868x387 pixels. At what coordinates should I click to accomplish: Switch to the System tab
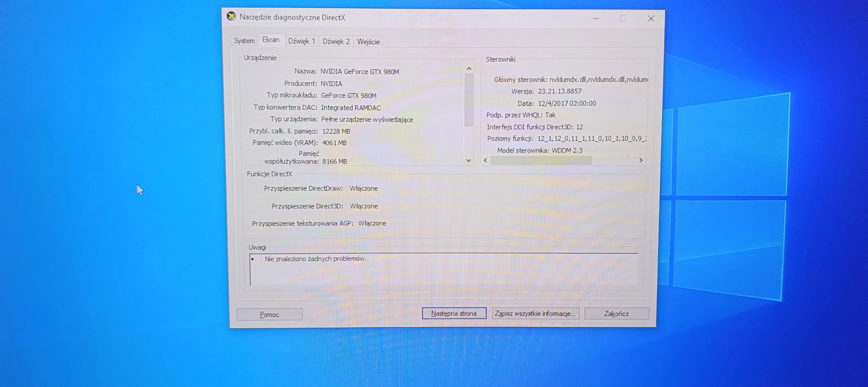[244, 41]
